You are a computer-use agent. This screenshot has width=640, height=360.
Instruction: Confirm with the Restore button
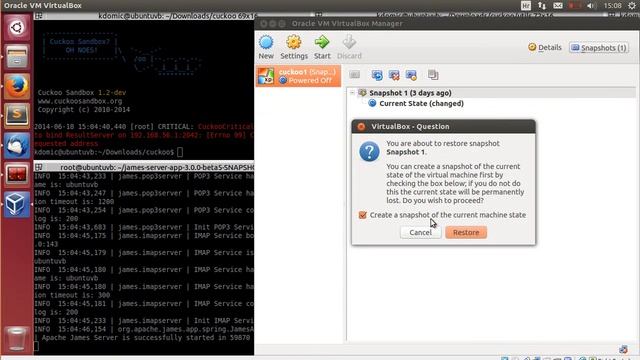466,232
